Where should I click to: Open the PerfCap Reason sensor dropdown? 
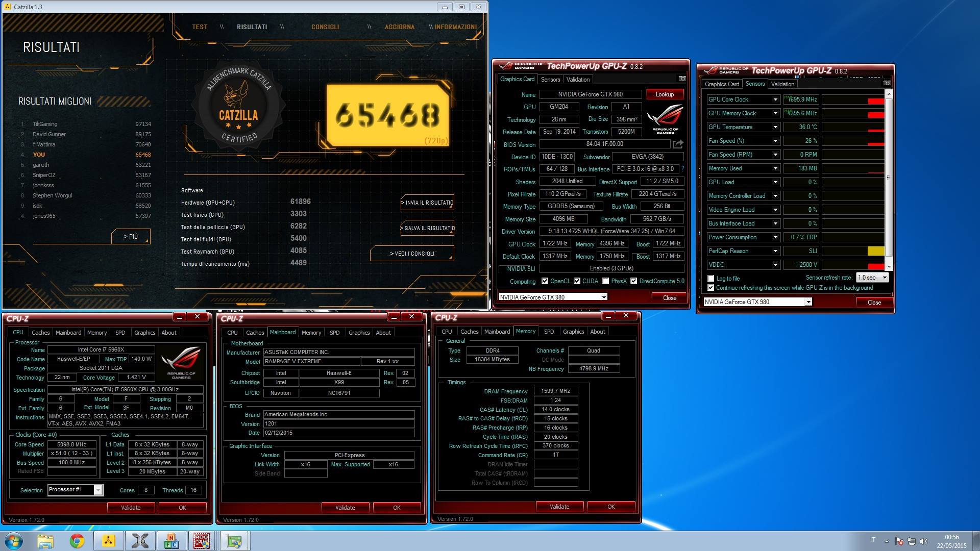(x=775, y=251)
